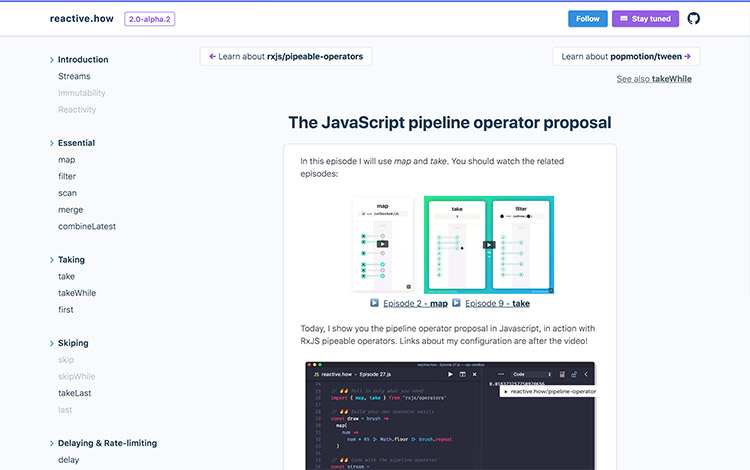The width and height of the screenshot is (750, 470).
Task: Open the Code dropdown in editor video
Action: (x=532, y=374)
